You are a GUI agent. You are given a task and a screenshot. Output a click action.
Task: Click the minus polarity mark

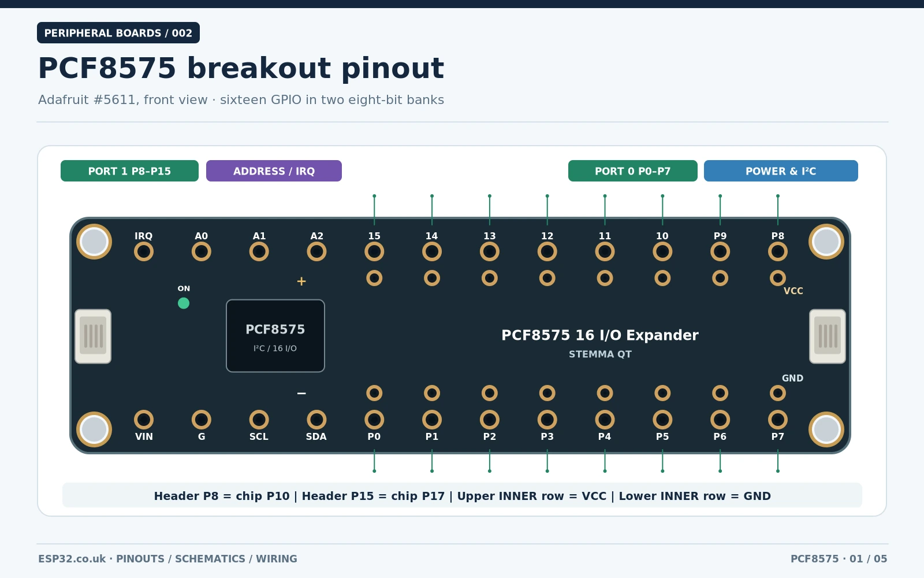coord(301,393)
